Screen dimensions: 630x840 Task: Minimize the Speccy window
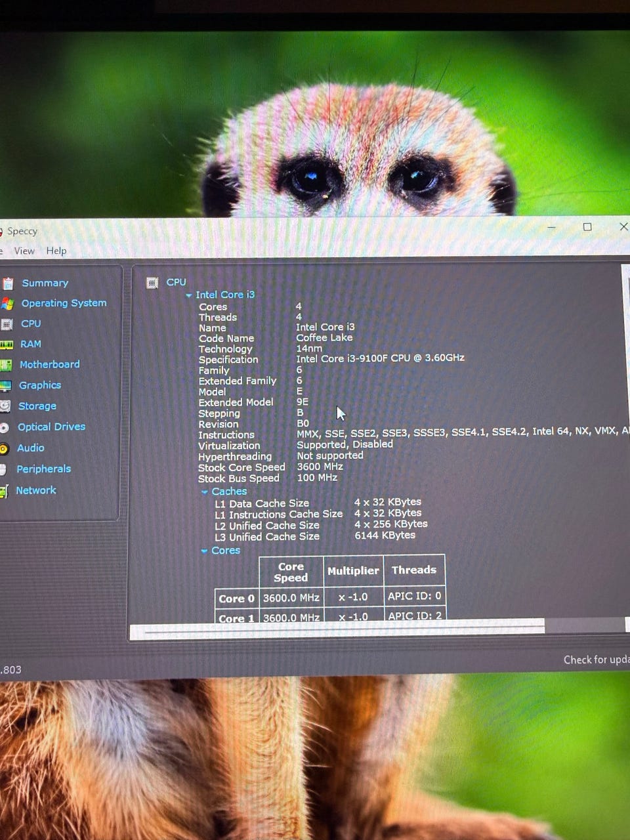[x=551, y=227]
